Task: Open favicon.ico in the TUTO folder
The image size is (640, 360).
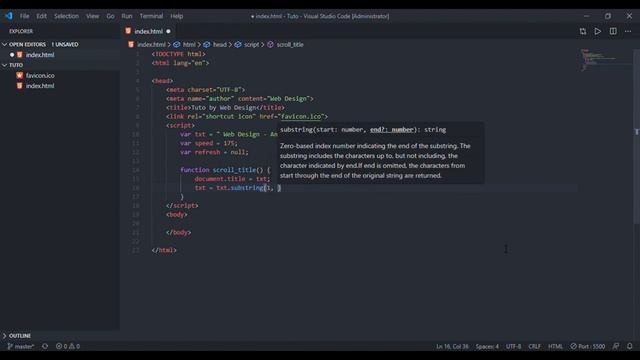Action: click(40, 76)
